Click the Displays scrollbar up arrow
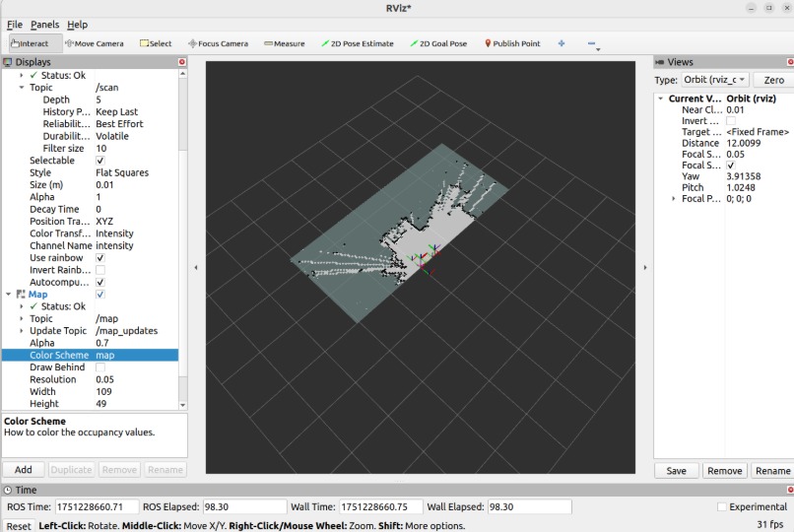This screenshot has height=532, width=794. (x=183, y=74)
